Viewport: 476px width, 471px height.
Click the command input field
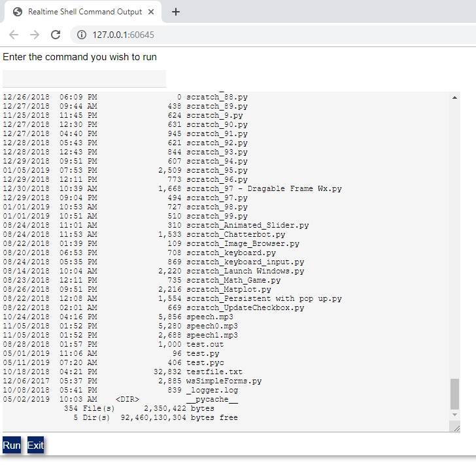84,78
